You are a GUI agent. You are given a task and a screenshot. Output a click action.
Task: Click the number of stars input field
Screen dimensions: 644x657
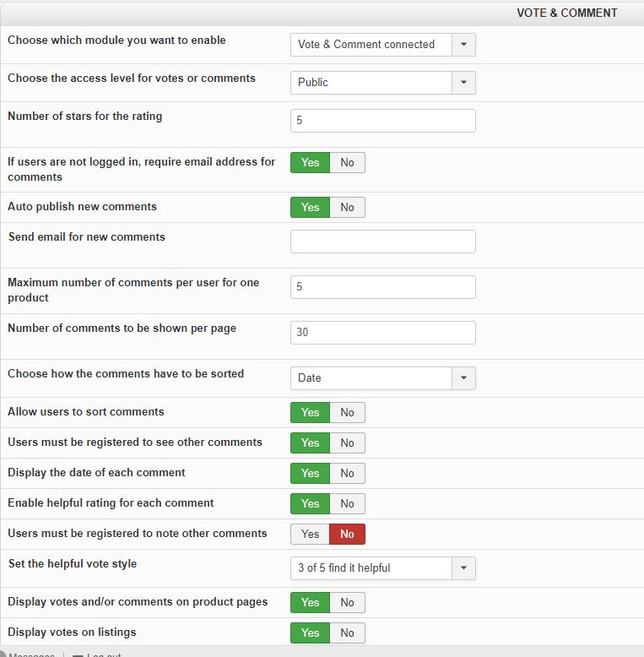(x=382, y=121)
